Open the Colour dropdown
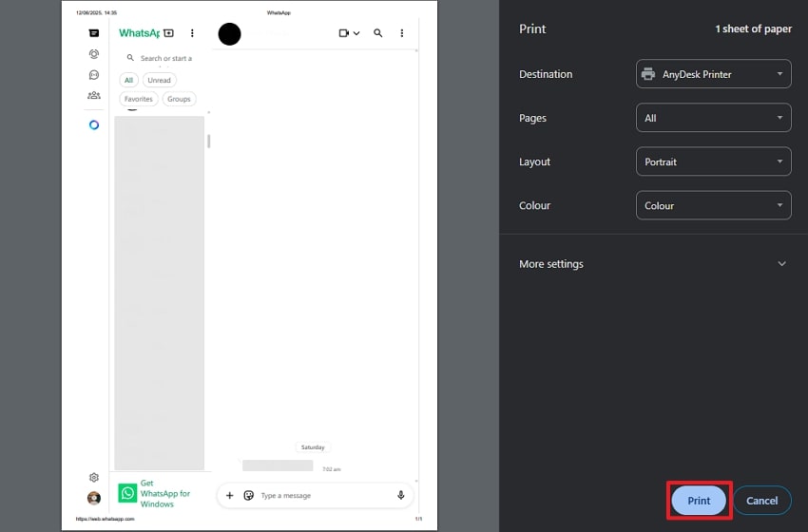808x532 pixels. (713, 205)
